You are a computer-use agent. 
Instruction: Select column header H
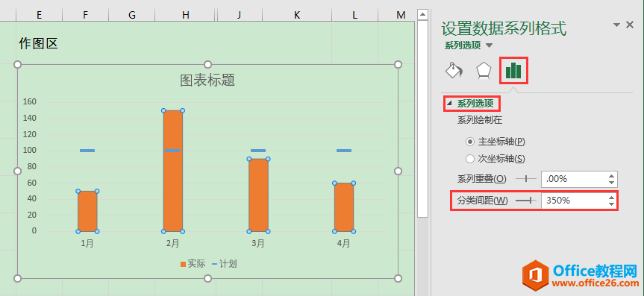click(x=186, y=15)
